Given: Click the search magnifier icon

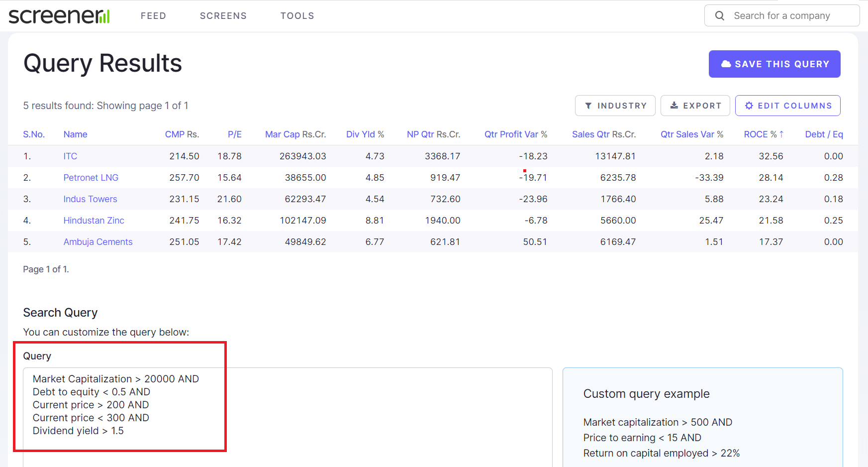Looking at the screenshot, I should (x=720, y=16).
